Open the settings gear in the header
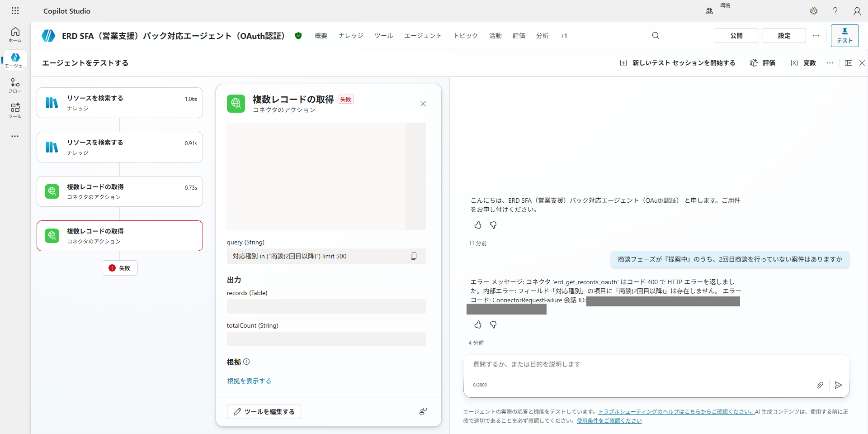The height and width of the screenshot is (434, 868). point(814,11)
